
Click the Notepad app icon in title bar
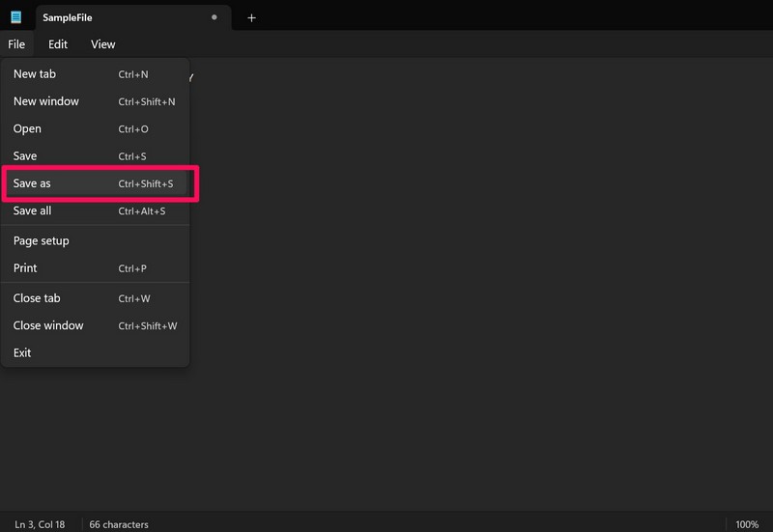16,17
